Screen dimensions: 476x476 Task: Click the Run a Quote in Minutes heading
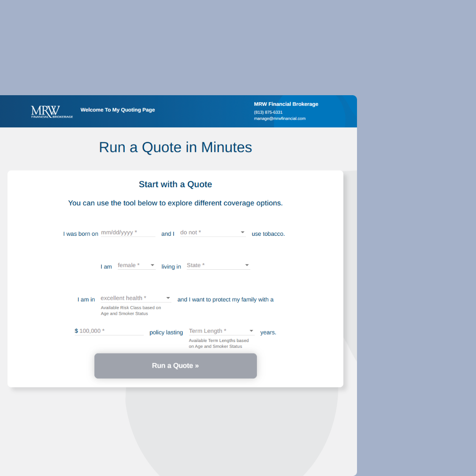(x=175, y=147)
